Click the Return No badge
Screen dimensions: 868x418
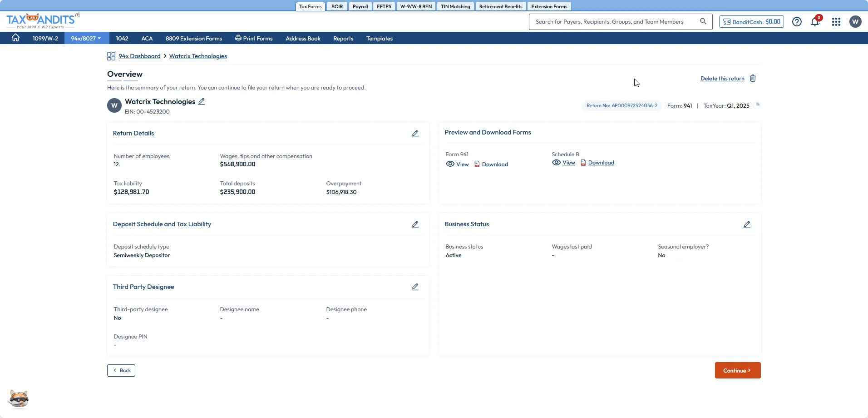click(x=622, y=105)
